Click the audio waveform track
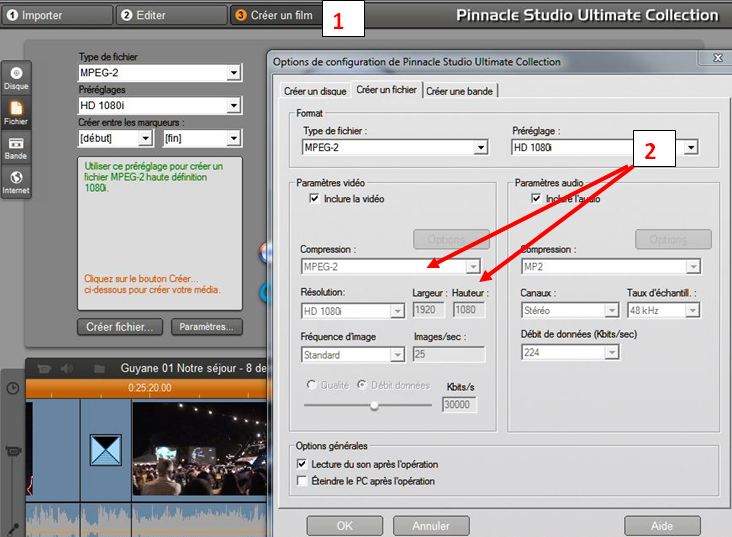This screenshot has width=732, height=537. (147, 520)
